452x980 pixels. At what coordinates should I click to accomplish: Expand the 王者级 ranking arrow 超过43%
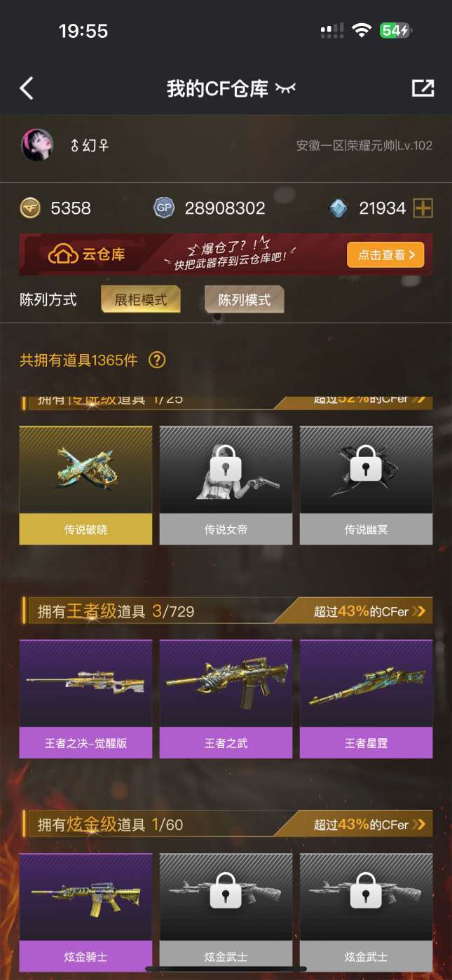coord(369,611)
